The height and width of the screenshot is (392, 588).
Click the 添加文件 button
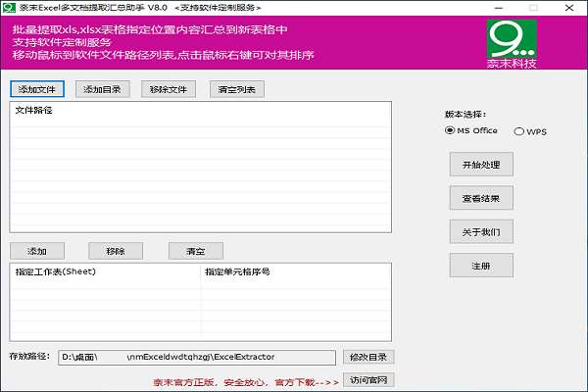point(36,89)
